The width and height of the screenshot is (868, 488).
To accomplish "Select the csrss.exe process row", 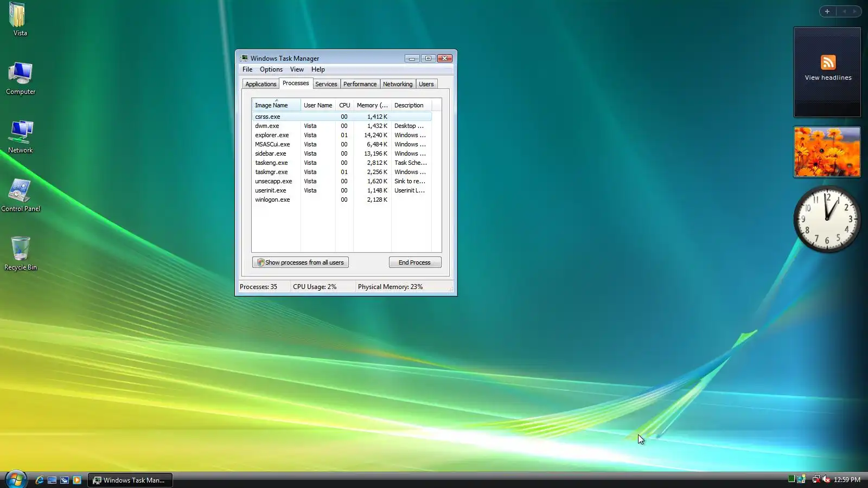I will pyautogui.click(x=342, y=117).
